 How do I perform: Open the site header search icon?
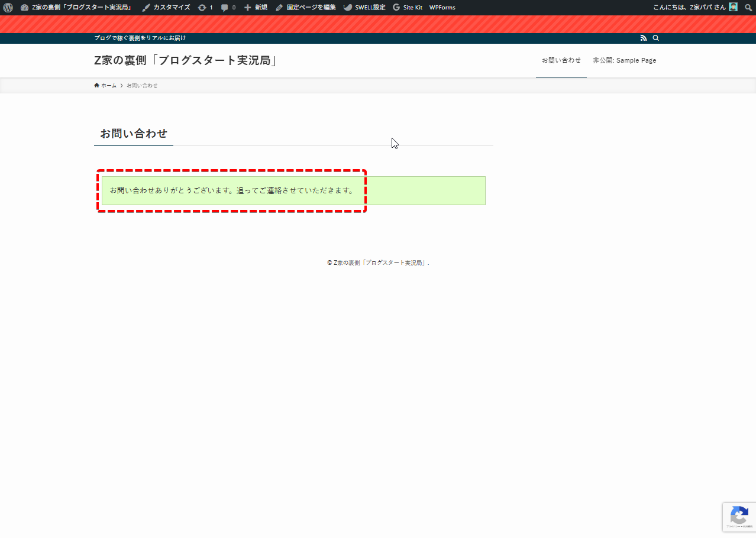point(655,38)
